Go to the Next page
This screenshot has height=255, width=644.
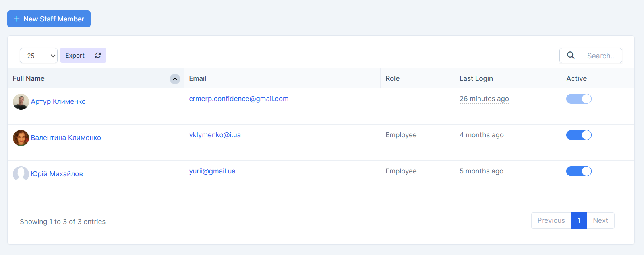[600, 220]
